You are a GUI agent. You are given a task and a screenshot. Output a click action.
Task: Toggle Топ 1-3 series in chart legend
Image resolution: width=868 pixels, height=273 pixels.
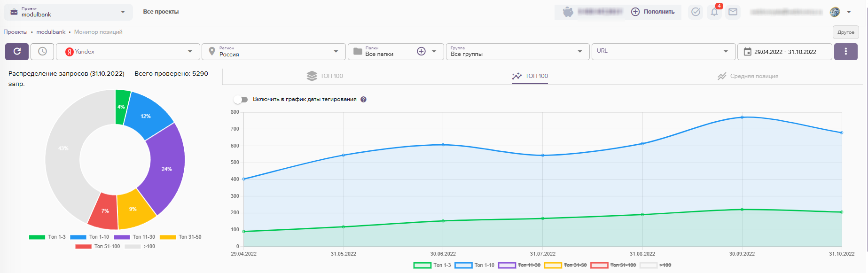point(432,265)
